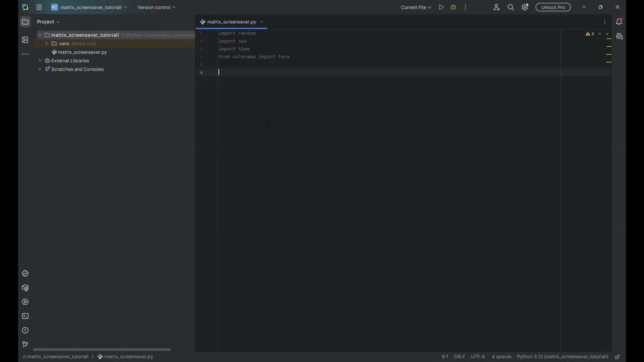This screenshot has width=644, height=362.
Task: Click the Unlock Pro button
Action: click(x=553, y=7)
